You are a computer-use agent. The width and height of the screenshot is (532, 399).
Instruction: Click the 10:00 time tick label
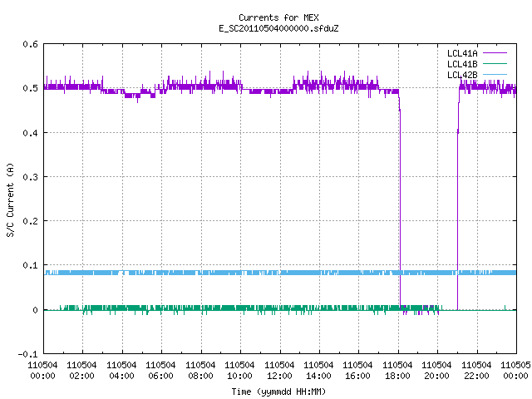pos(240,376)
